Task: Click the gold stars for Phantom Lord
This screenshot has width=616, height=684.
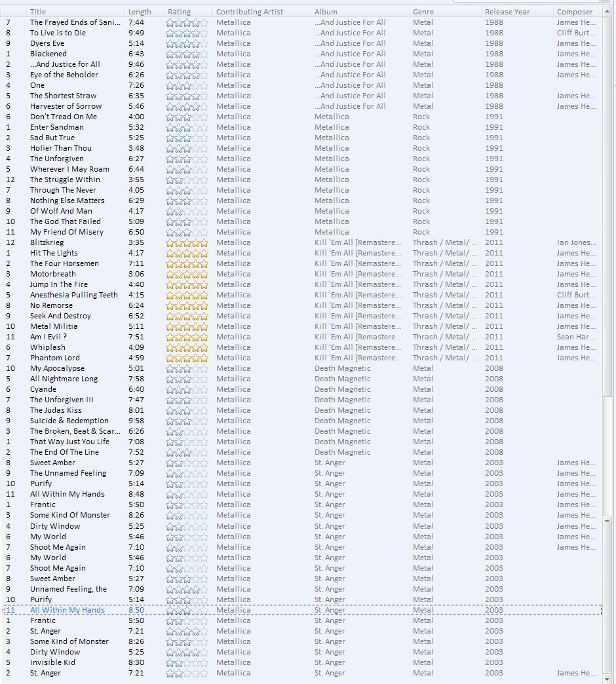Action: tap(187, 358)
